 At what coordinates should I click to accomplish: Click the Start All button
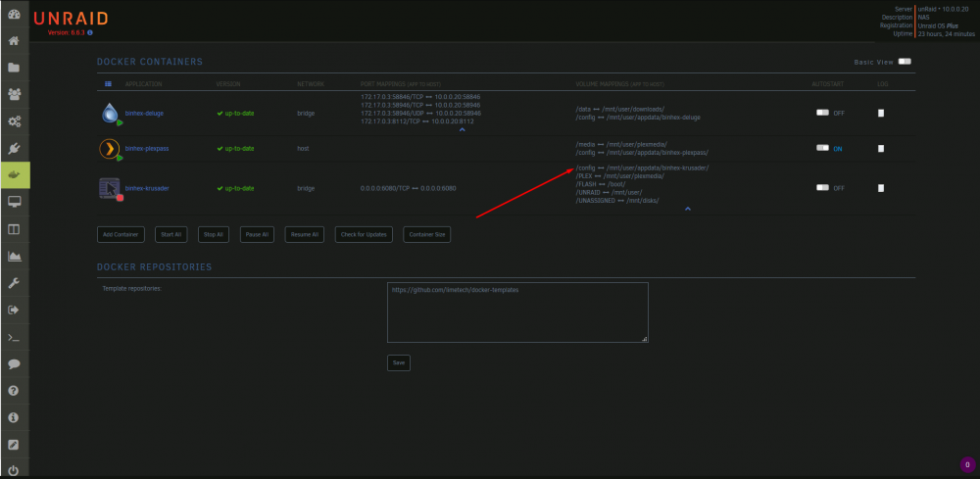(171, 235)
